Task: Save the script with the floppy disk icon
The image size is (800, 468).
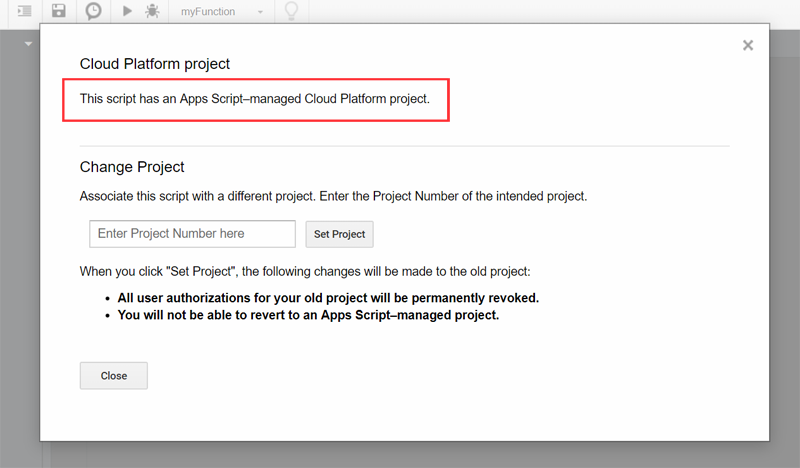Action: point(59,11)
